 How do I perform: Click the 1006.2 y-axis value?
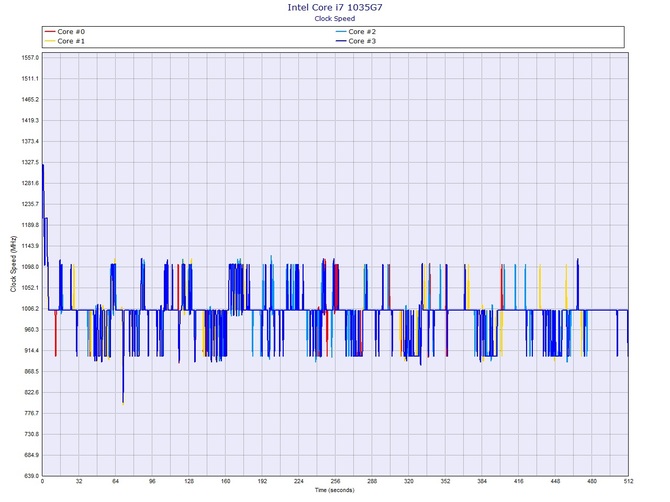click(x=30, y=309)
